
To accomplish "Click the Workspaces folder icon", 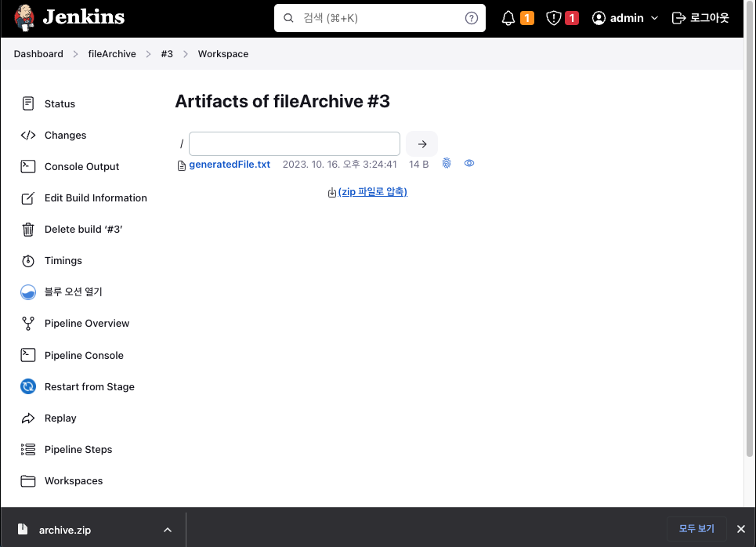I will pyautogui.click(x=28, y=481).
